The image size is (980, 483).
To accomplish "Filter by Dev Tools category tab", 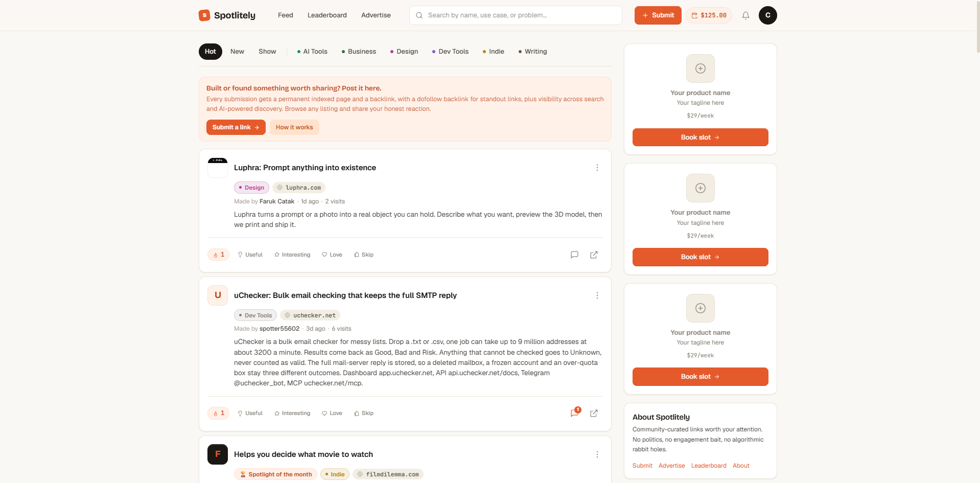I will click(x=450, y=52).
